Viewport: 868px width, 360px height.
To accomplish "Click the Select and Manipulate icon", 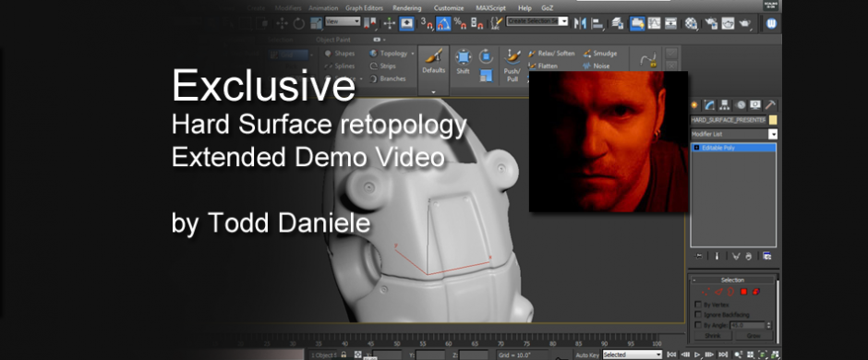I will 389,23.
